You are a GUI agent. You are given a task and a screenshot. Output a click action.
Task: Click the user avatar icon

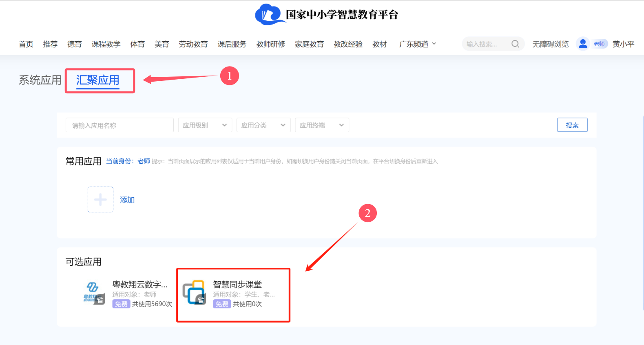(583, 44)
